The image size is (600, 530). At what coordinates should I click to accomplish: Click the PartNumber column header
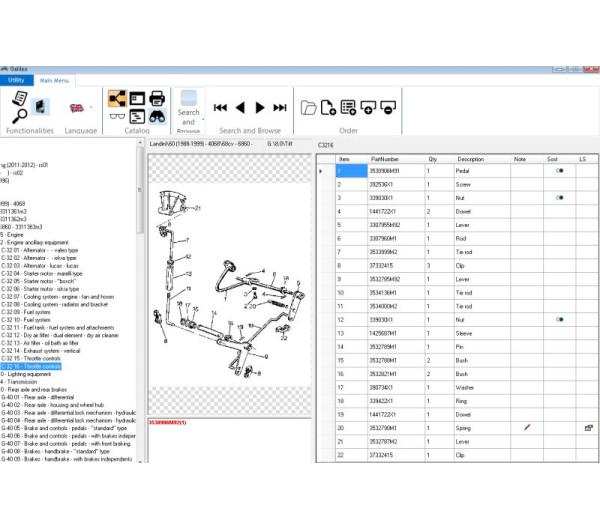(x=385, y=158)
